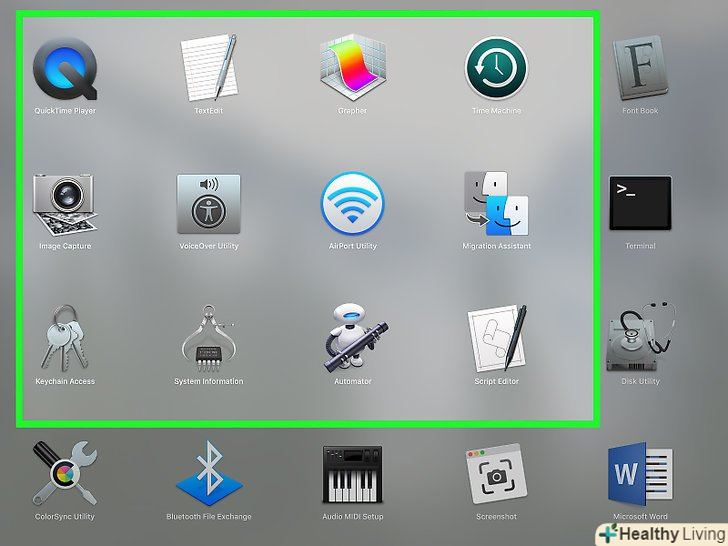
Task: Launch Microsoft Word
Action: (x=640, y=474)
